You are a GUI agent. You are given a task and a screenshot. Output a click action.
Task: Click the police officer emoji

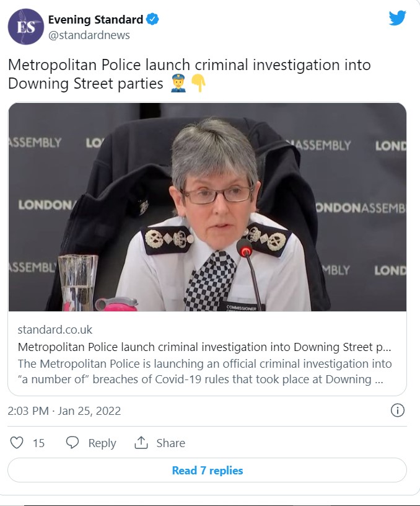[178, 84]
